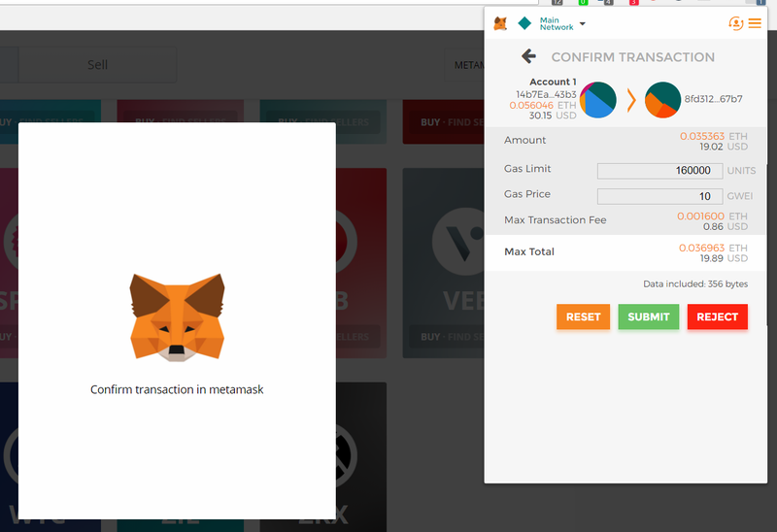Screen dimensions: 777x532
Task: Edit the Gas Price field
Action: [659, 197]
